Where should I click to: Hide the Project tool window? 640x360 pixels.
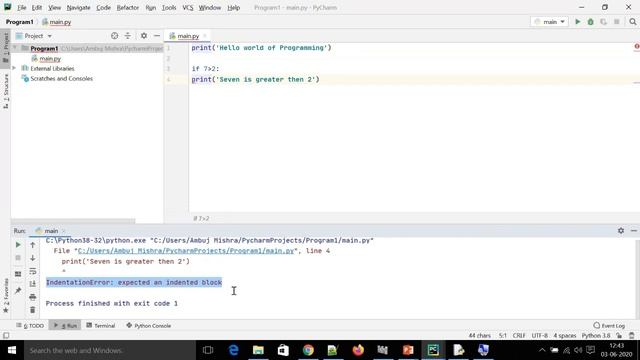(x=157, y=36)
